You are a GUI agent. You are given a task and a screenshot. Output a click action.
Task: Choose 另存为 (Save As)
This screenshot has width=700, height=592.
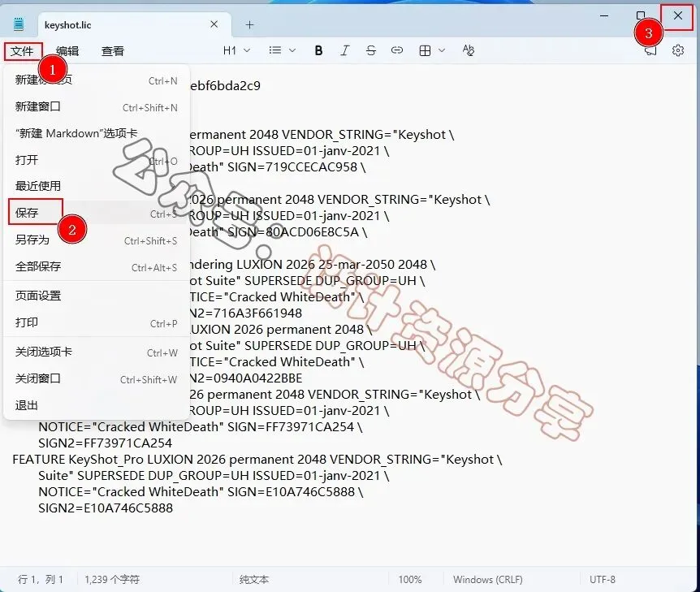click(x=97, y=240)
